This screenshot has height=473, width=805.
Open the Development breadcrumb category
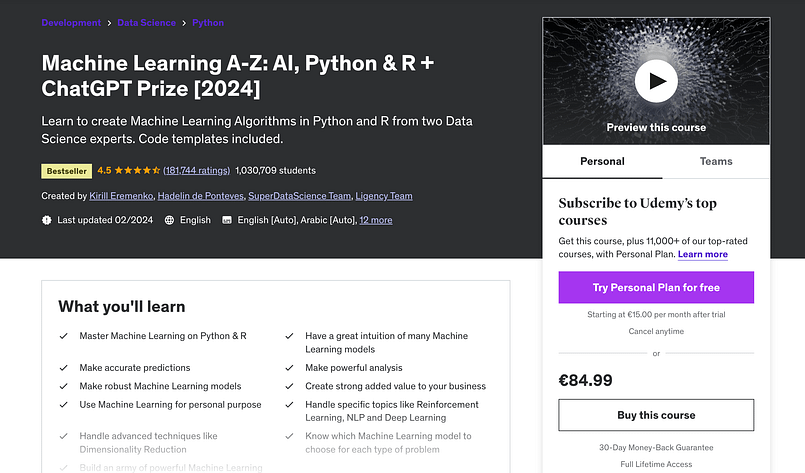click(x=71, y=23)
